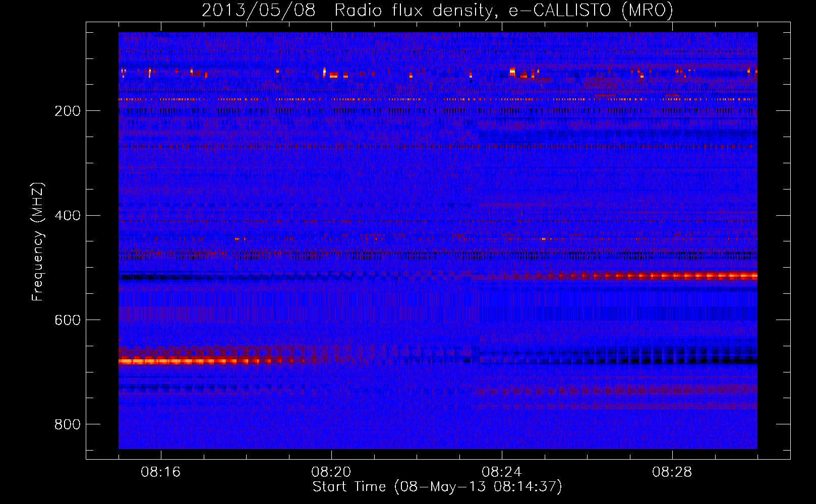This screenshot has height=504, width=816.
Task: Click the 08:28 time tick label
Action: point(672,472)
